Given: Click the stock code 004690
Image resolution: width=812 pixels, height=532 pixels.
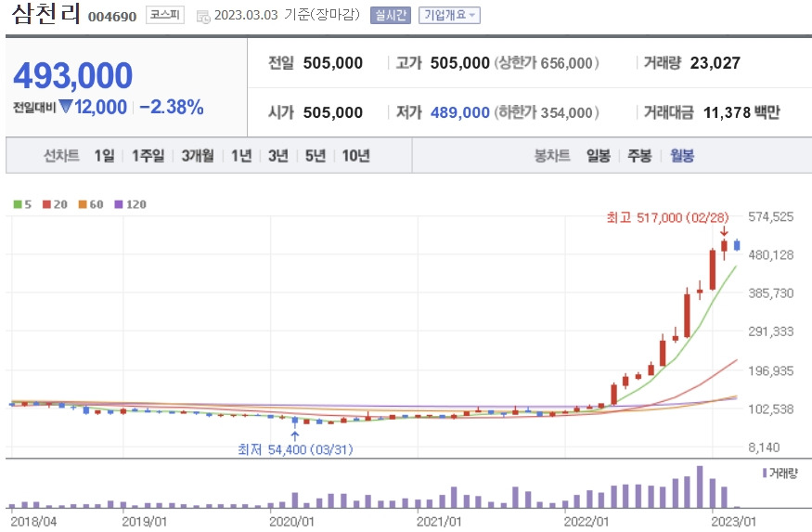Looking at the screenshot, I should tap(112, 17).
